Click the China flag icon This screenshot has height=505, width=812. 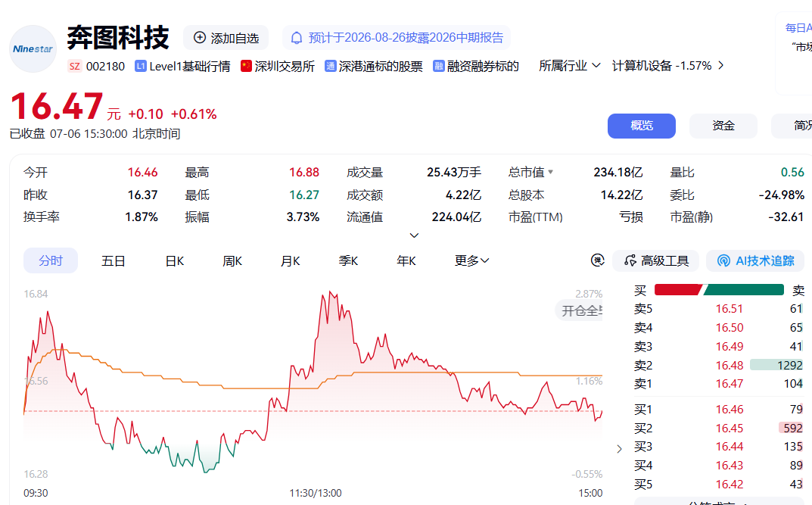click(246, 67)
